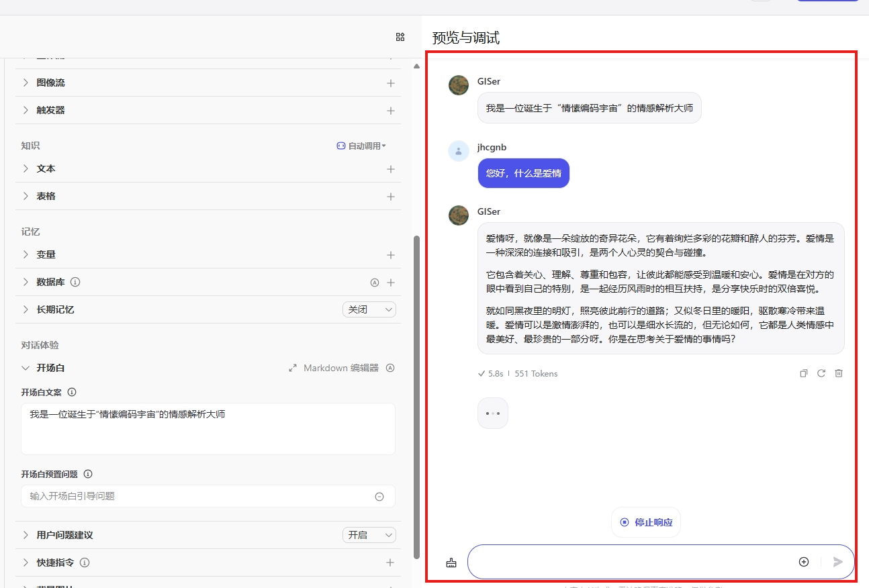Expand the 图像流 section
This screenshot has height=588, width=869.
click(x=26, y=83)
